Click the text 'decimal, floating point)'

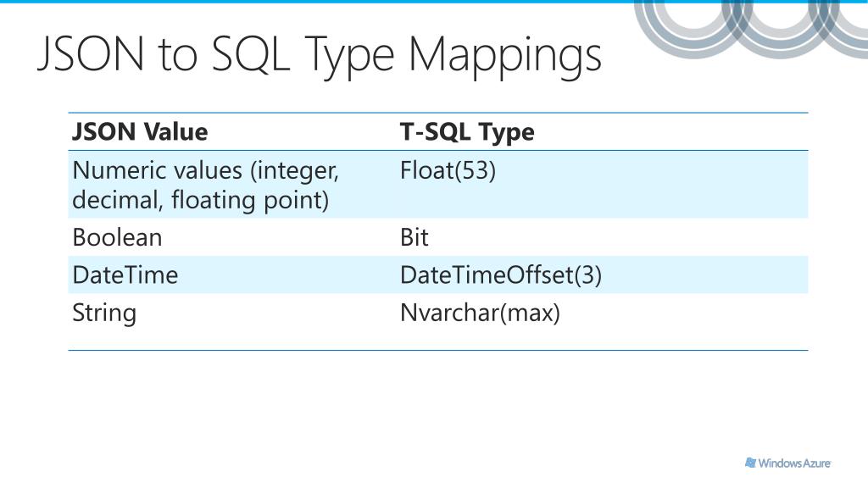pos(201,200)
